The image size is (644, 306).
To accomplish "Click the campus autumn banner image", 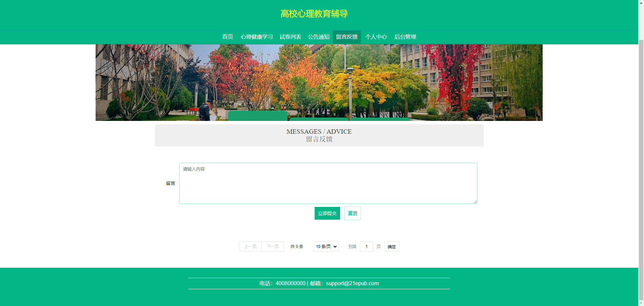I will click(319, 83).
